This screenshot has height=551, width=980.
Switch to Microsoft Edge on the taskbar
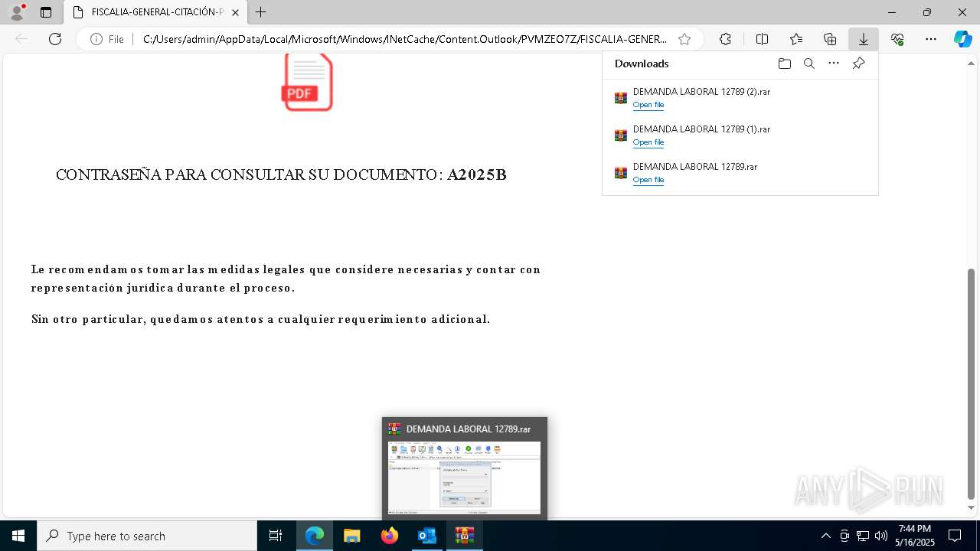click(x=315, y=536)
